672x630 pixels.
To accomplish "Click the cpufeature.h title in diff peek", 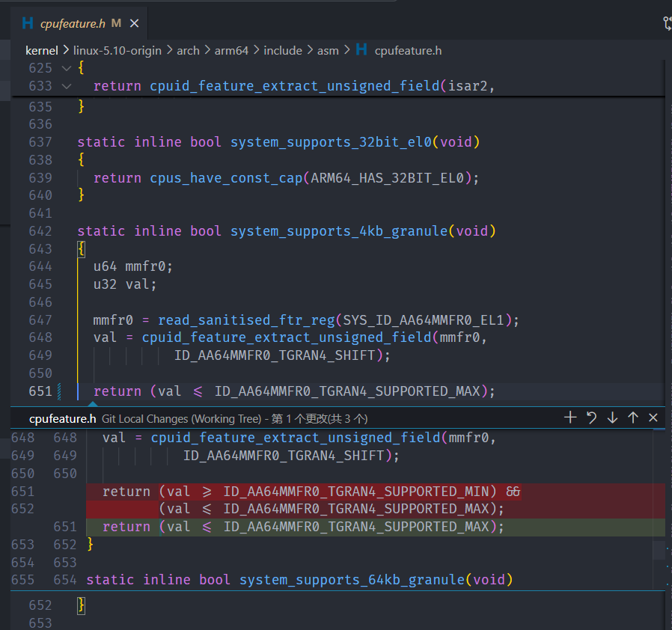I will tap(63, 418).
